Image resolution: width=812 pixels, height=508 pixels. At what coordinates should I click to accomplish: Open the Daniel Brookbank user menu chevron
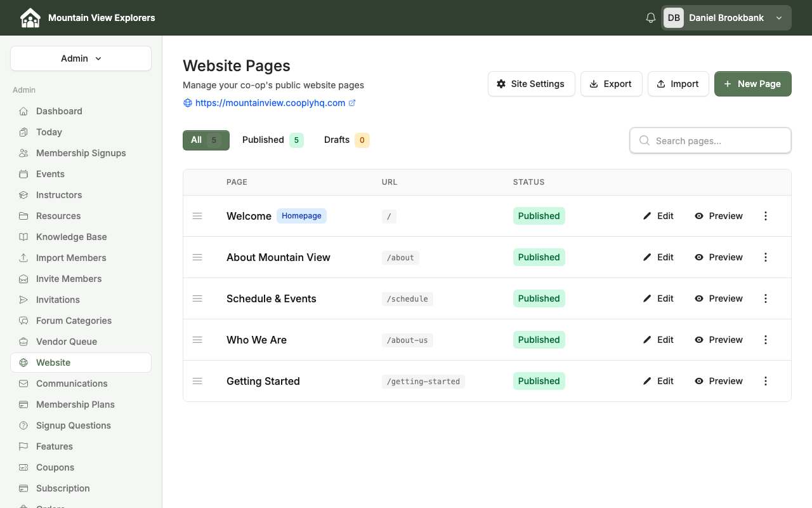[x=779, y=18]
